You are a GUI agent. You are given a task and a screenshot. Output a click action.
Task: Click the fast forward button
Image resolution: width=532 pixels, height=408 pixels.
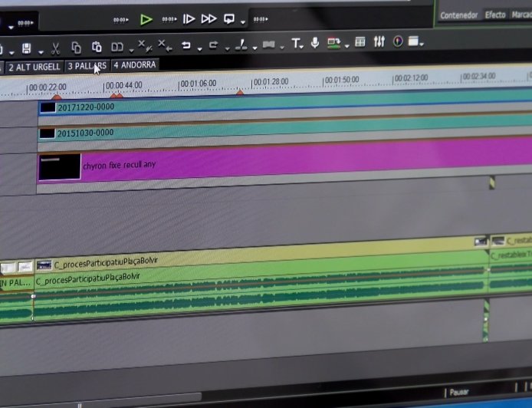point(209,19)
